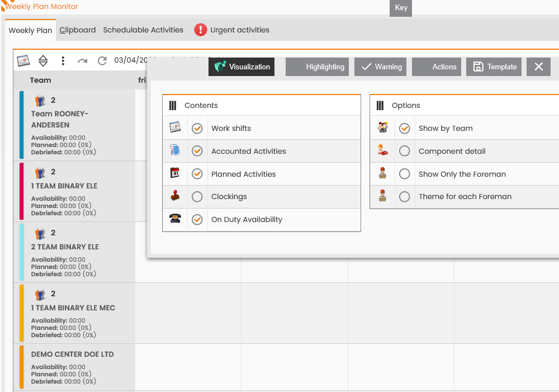Screen dimensions: 559x392
Task: Click the team icon for Team ROONEY-ANDERSEN
Action: coord(40,101)
